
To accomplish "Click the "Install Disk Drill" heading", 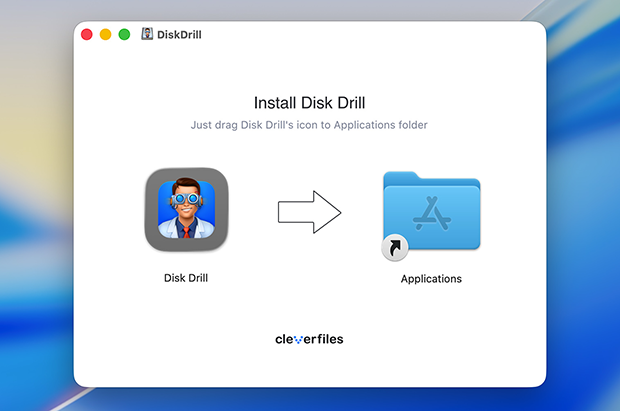I will point(309,103).
